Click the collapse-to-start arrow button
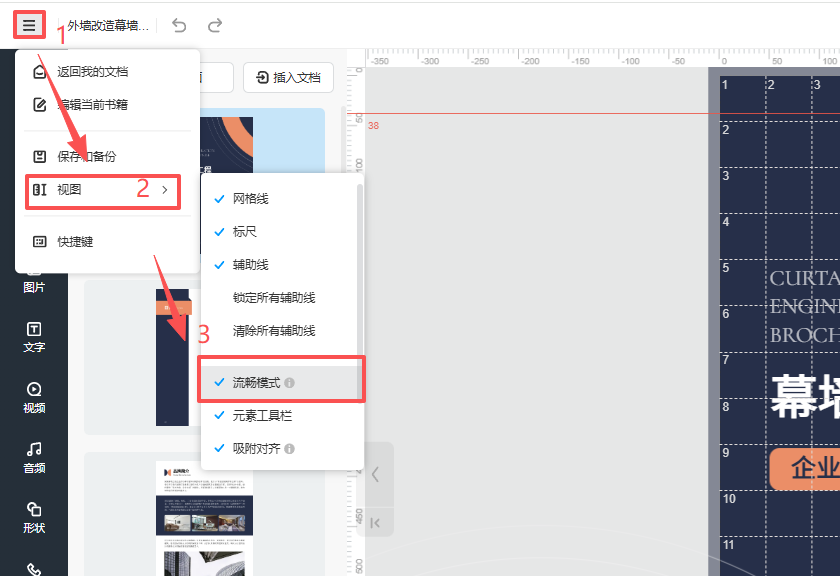 click(x=375, y=522)
